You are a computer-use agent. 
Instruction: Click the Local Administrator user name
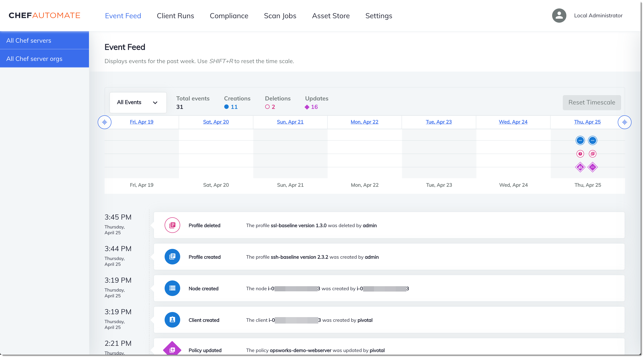coord(598,16)
